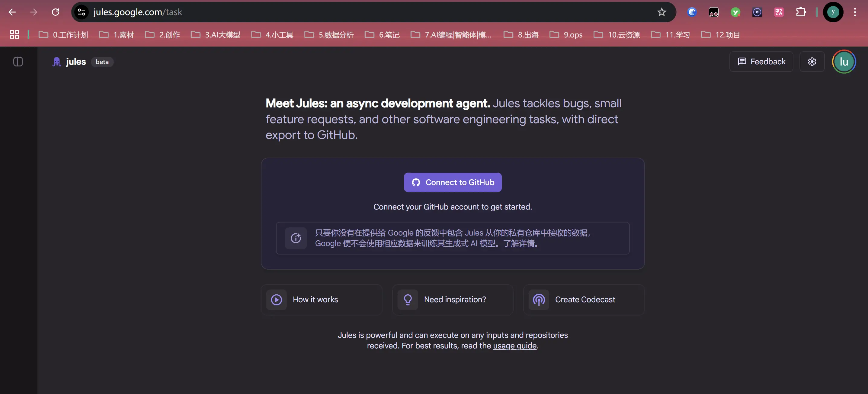Open the tab groups grid icon
The height and width of the screenshot is (394, 868).
coord(14,34)
